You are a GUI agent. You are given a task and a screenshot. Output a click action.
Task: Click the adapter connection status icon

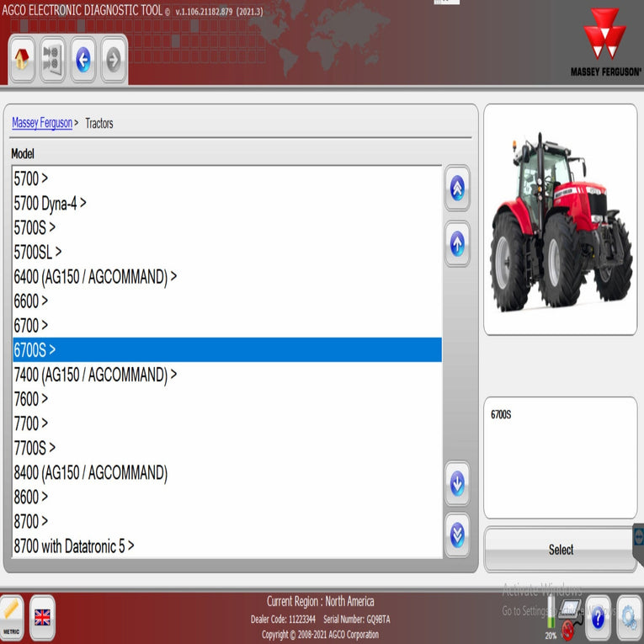point(569,618)
